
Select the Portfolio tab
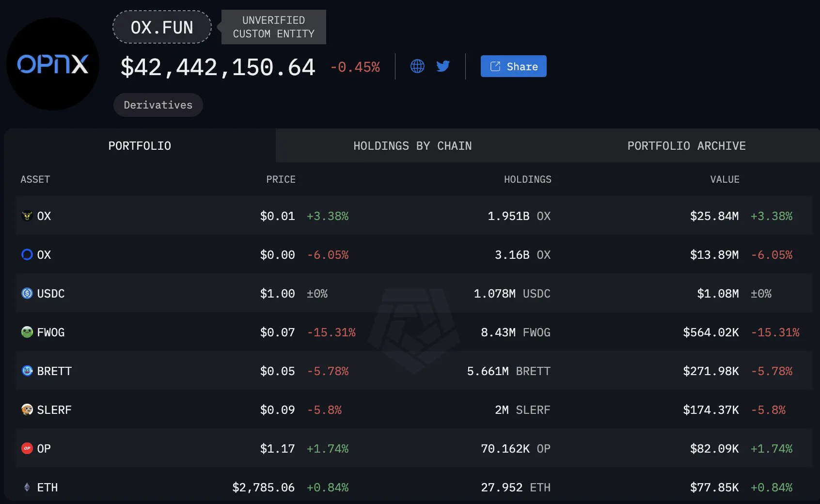click(140, 146)
